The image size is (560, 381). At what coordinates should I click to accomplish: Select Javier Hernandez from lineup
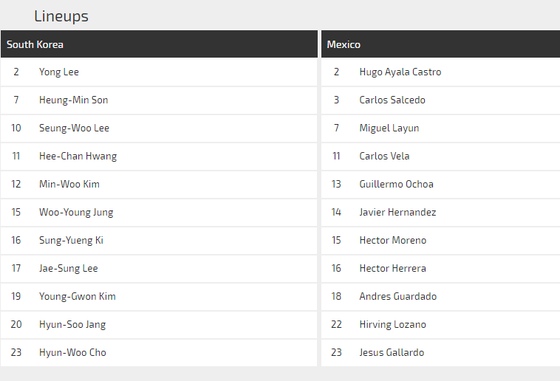(440, 212)
